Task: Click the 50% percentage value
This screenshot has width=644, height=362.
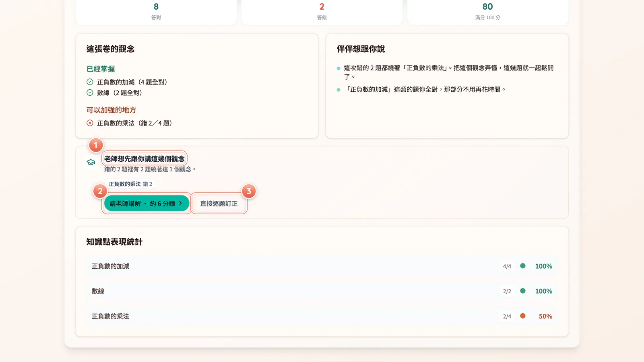Action: (545, 317)
